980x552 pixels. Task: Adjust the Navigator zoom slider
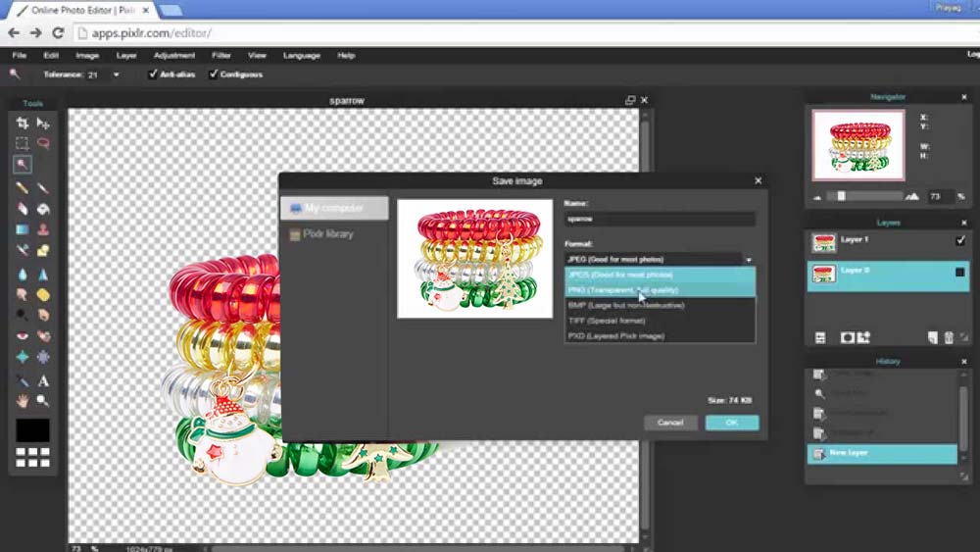point(842,196)
